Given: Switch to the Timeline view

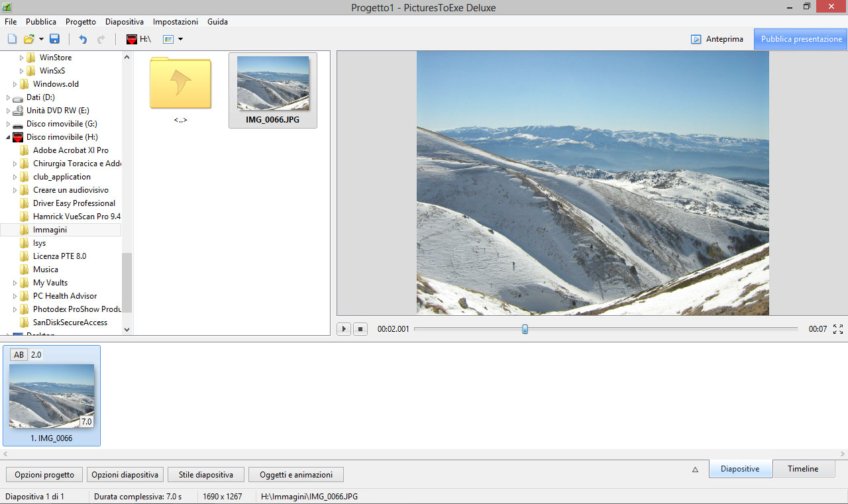Looking at the screenshot, I should point(802,469).
